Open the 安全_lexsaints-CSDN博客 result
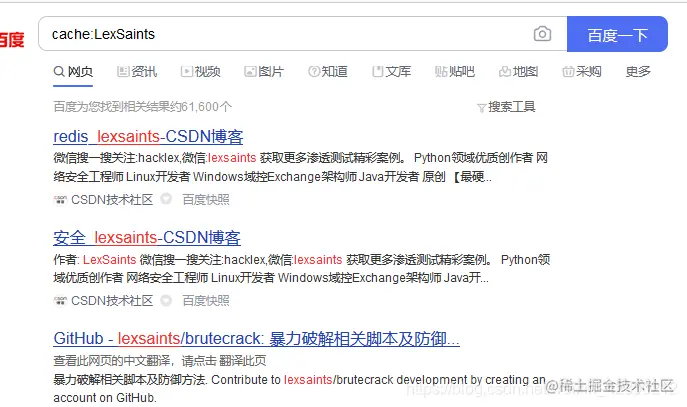The width and height of the screenshot is (687, 407). [147, 237]
